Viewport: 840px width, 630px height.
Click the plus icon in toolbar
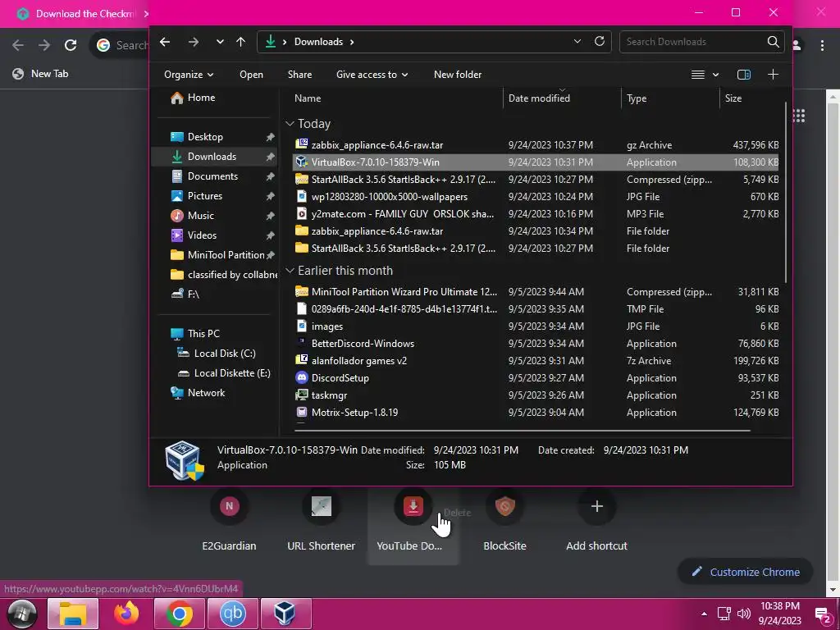point(773,75)
